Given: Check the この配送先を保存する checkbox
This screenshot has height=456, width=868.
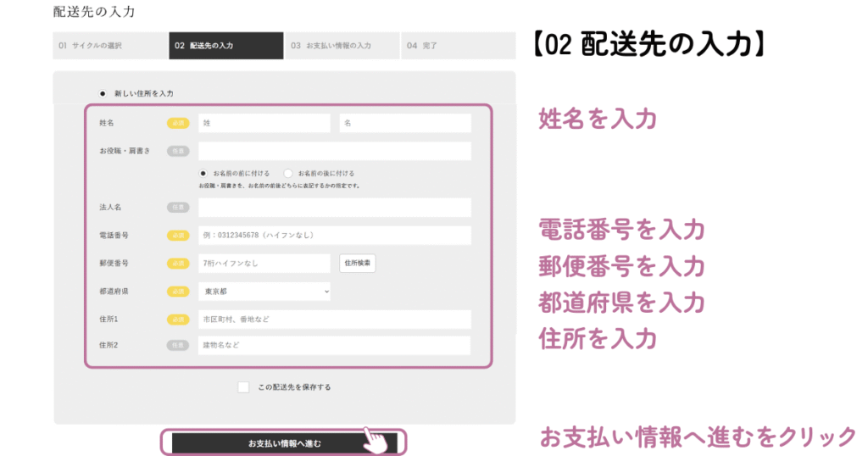Looking at the screenshot, I should click(243, 387).
